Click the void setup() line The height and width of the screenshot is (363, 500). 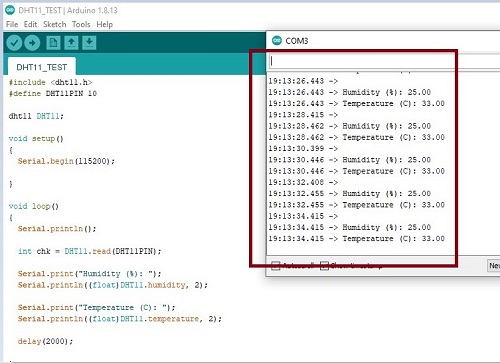(36, 139)
